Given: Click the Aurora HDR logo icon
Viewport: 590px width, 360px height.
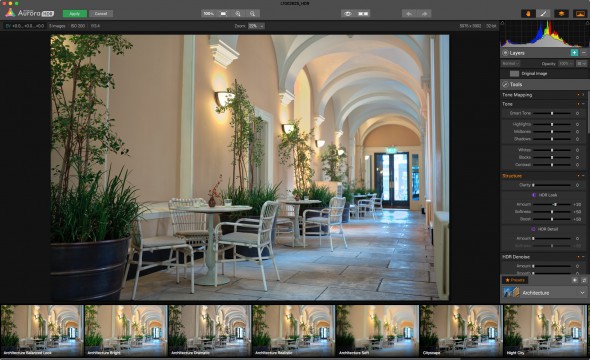Looking at the screenshot, I should pyautogui.click(x=10, y=13).
